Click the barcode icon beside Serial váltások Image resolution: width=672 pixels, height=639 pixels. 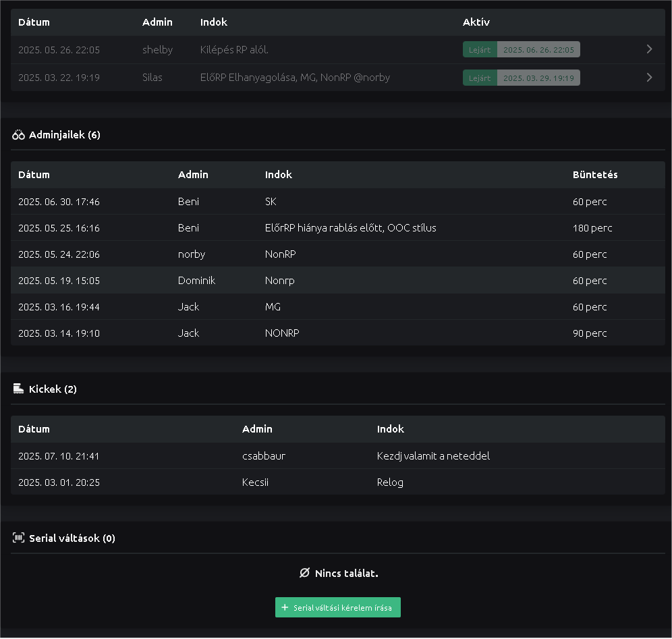tap(18, 538)
